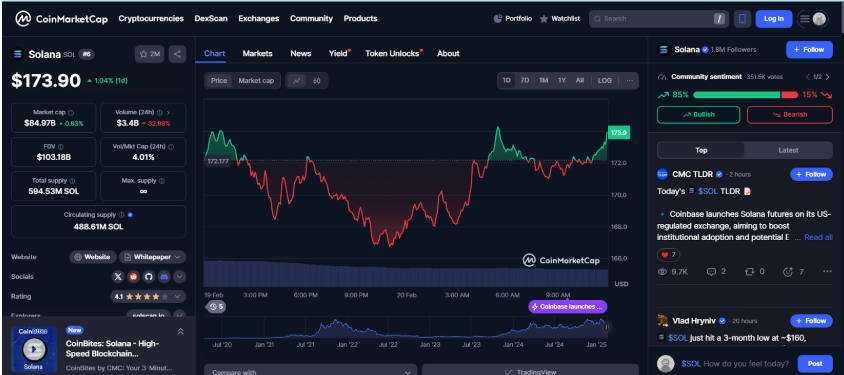
Task: Click Market cap info icon
Action: [x=71, y=113]
